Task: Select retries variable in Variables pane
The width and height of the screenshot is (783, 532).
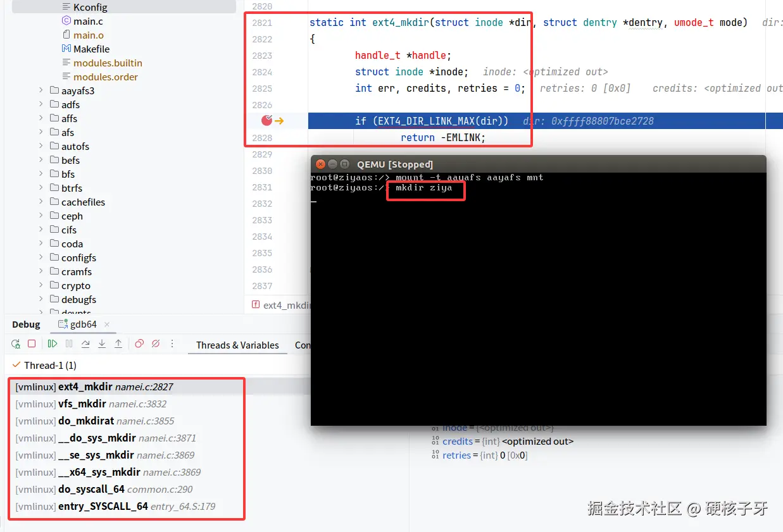Action: coord(479,455)
